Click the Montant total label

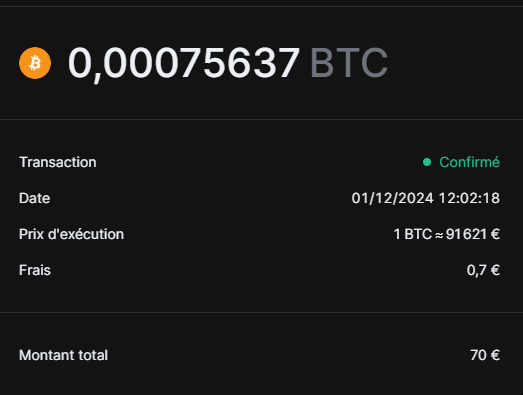pyautogui.click(x=63, y=355)
